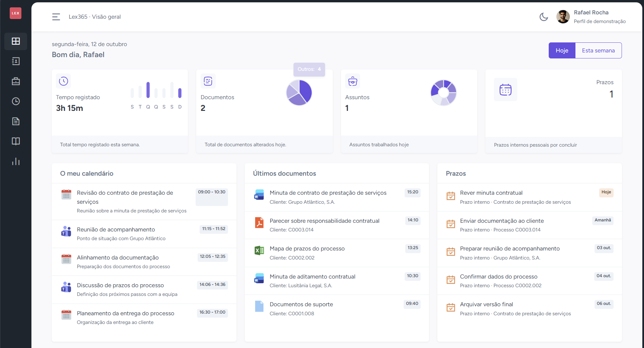Open Excel file Mapa de prazos do processo
The width and height of the screenshot is (644, 348).
click(337, 253)
